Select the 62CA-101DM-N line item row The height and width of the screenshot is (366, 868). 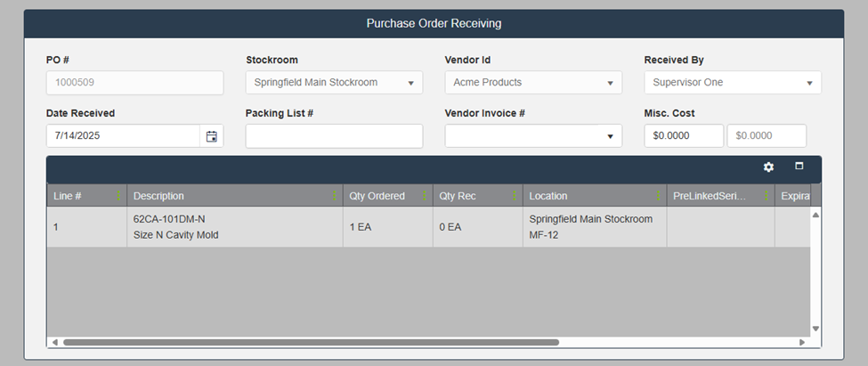pos(235,227)
